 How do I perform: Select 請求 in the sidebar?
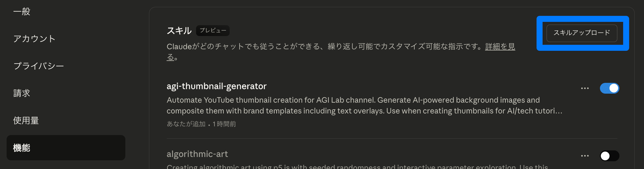point(22,93)
